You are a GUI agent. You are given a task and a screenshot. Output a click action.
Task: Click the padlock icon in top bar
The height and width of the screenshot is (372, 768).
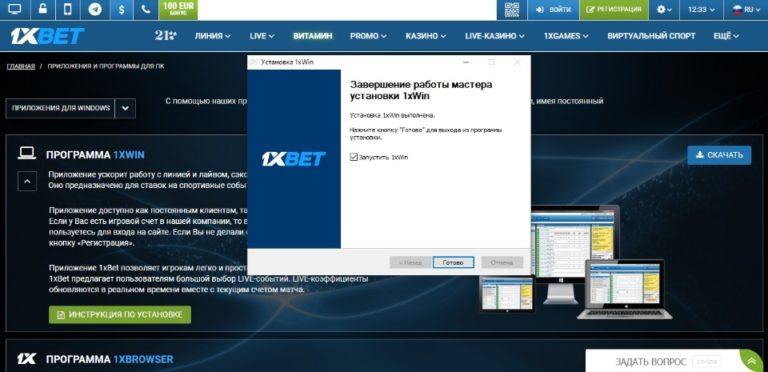[43, 9]
